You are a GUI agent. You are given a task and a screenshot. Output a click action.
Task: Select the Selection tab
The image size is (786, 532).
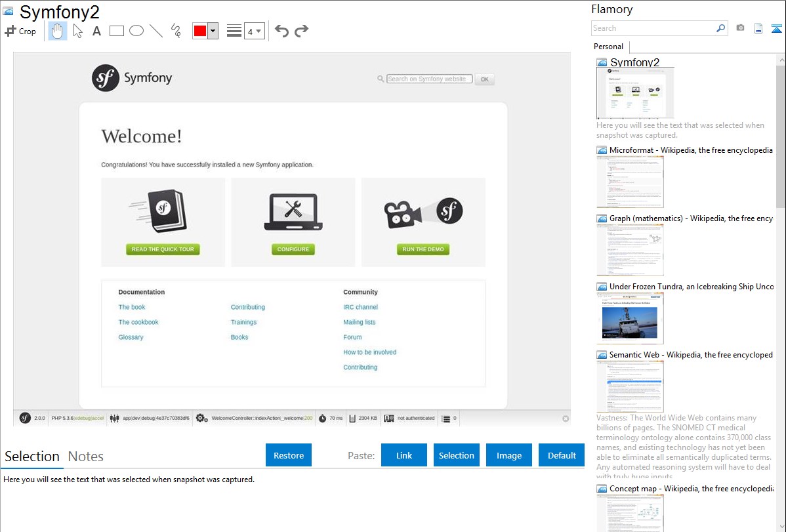(32, 457)
